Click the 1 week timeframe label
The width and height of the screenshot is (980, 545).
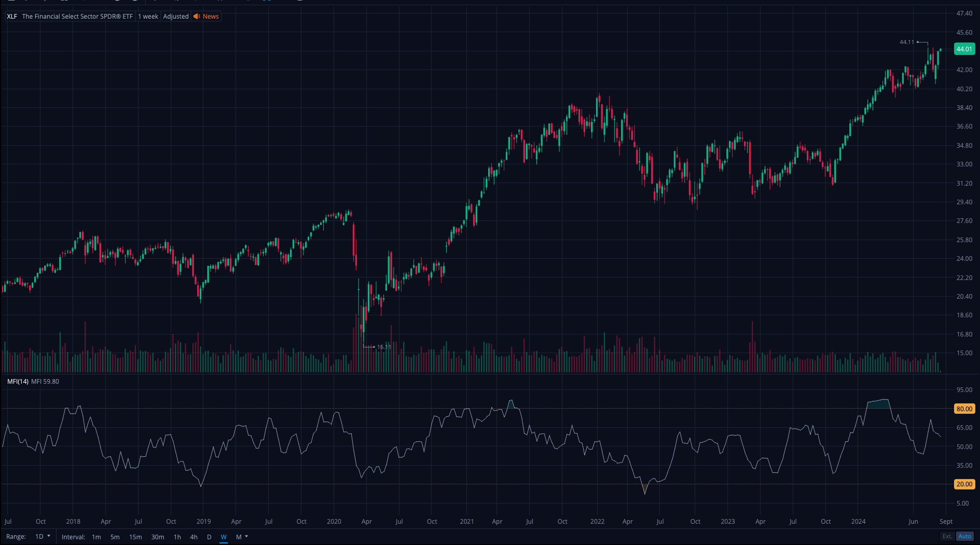pyautogui.click(x=148, y=17)
